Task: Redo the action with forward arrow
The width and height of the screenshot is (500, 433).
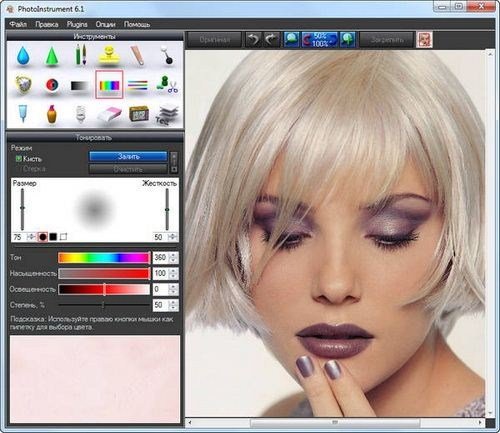Action: 272,40
